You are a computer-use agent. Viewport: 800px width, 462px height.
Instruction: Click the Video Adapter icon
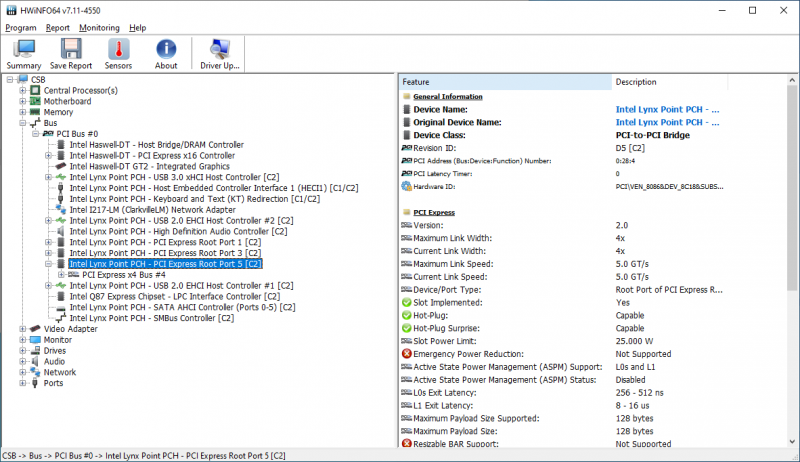pos(35,329)
